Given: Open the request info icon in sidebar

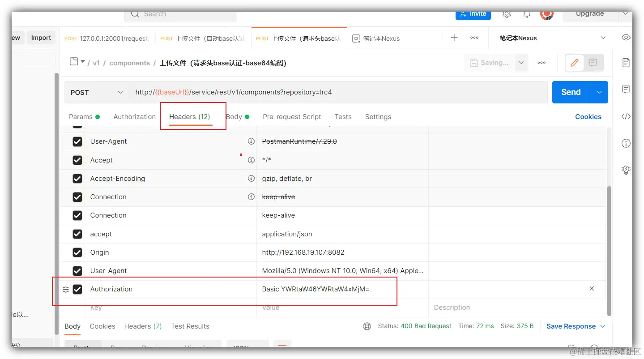Looking at the screenshot, I should point(626,143).
